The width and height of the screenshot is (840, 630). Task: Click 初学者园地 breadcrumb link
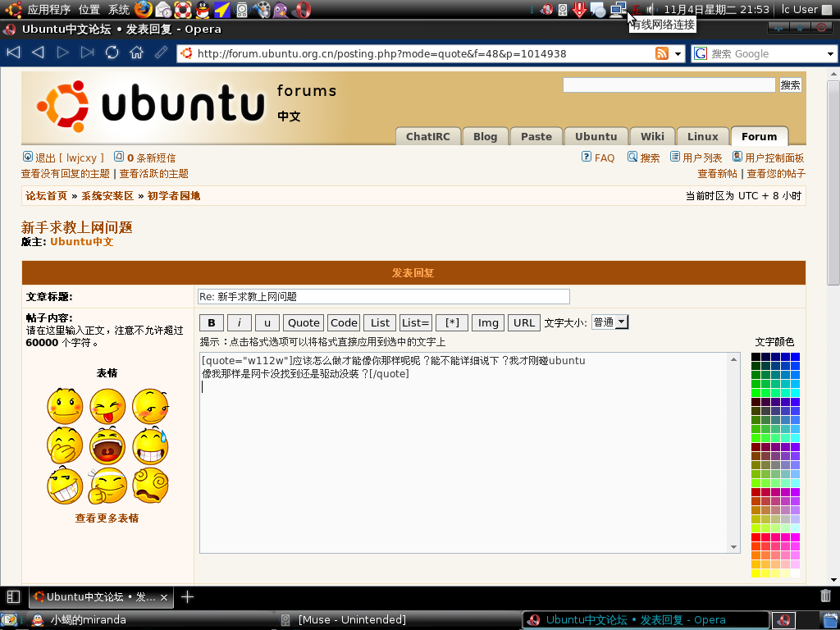click(x=174, y=196)
